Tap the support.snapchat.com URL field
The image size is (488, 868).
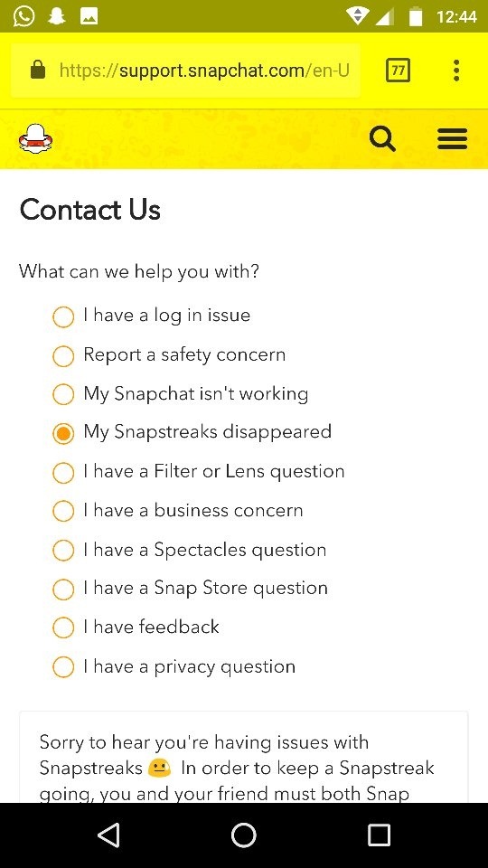(x=186, y=71)
